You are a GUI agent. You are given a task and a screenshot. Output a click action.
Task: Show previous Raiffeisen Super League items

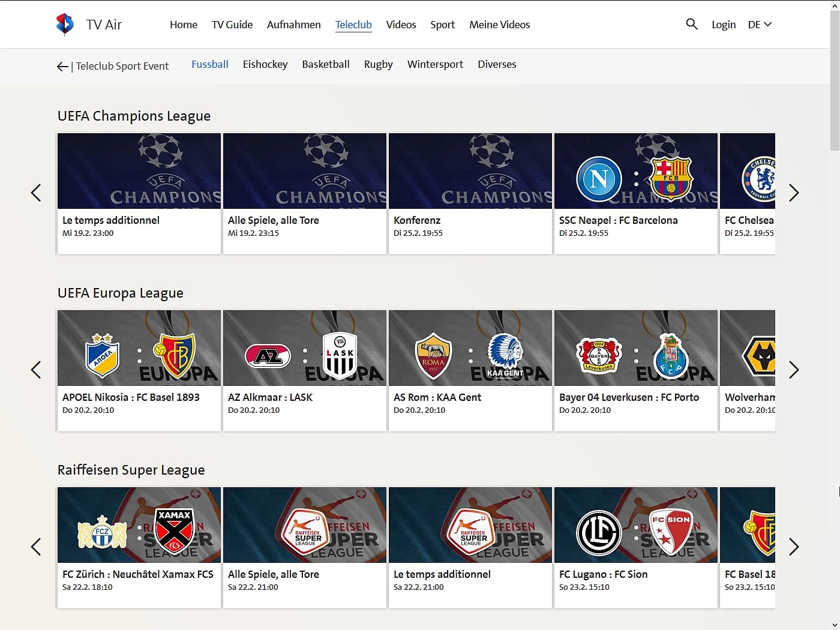coord(36,547)
